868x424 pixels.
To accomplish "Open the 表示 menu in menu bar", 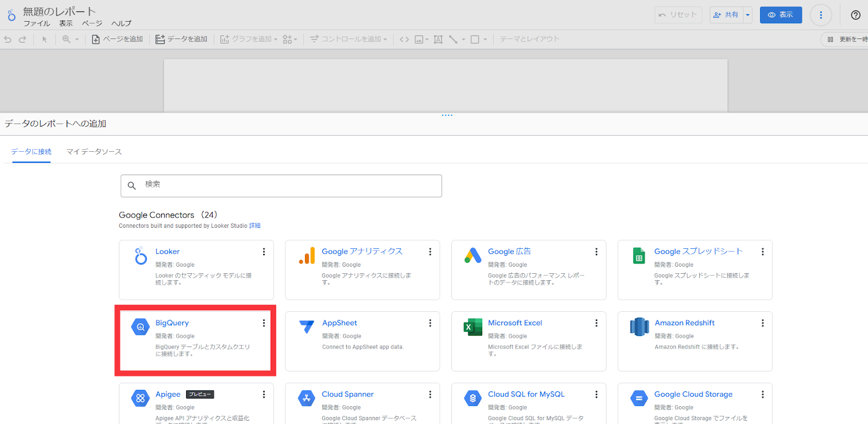I will [66, 23].
